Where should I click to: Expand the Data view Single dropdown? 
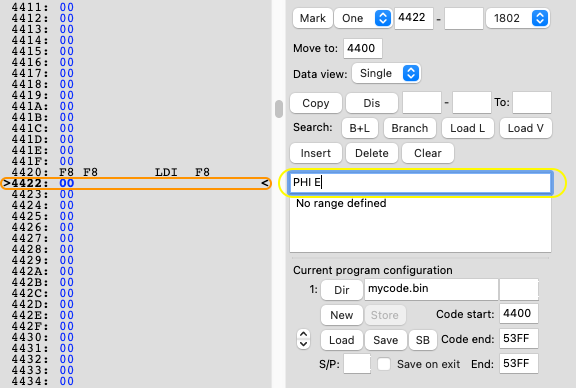[386, 73]
